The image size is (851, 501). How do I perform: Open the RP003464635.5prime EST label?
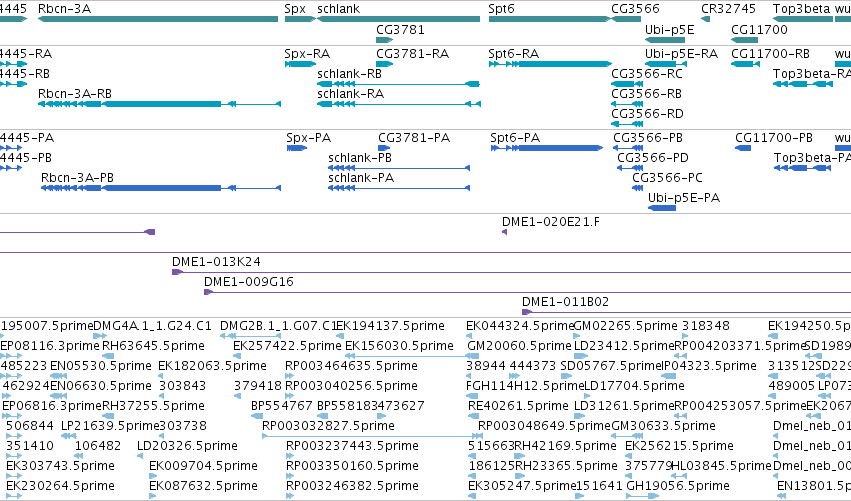pos(351,366)
